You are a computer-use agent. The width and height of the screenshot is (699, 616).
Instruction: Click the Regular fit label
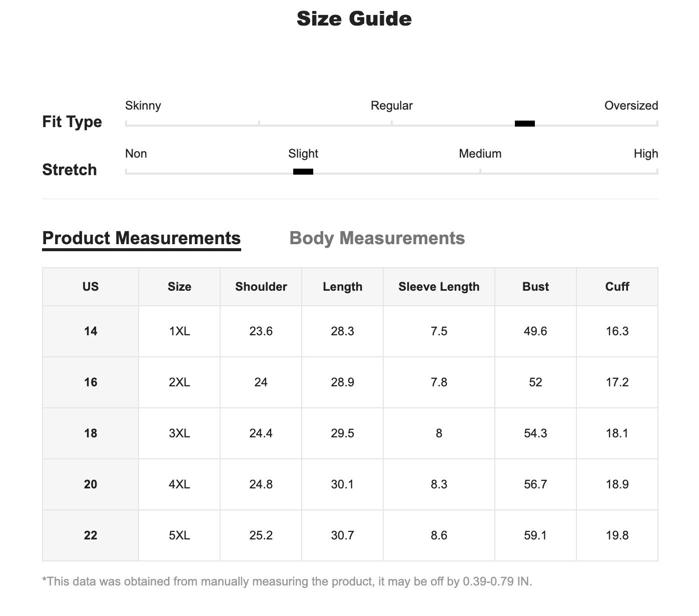tap(391, 106)
